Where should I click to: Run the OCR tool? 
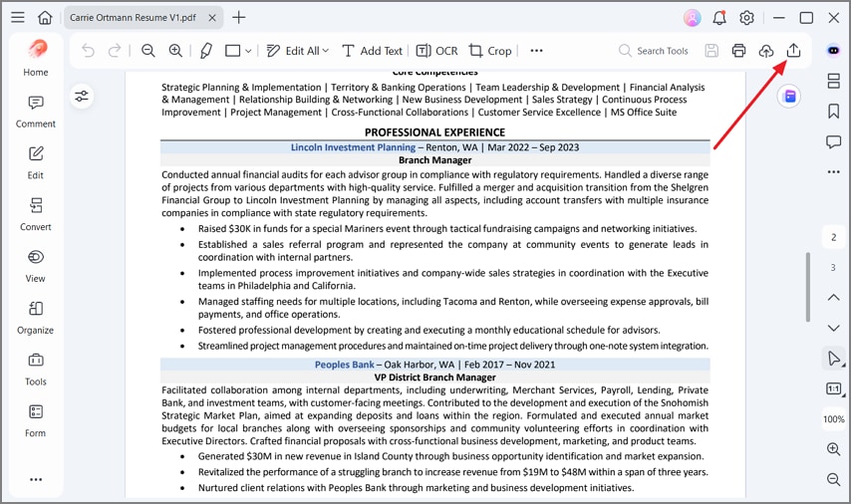436,51
